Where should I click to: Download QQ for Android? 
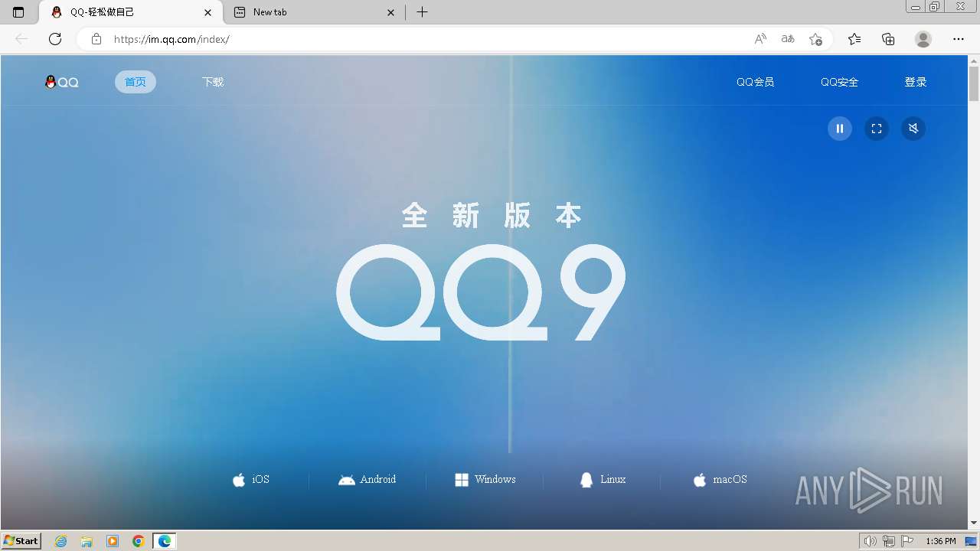click(x=367, y=480)
